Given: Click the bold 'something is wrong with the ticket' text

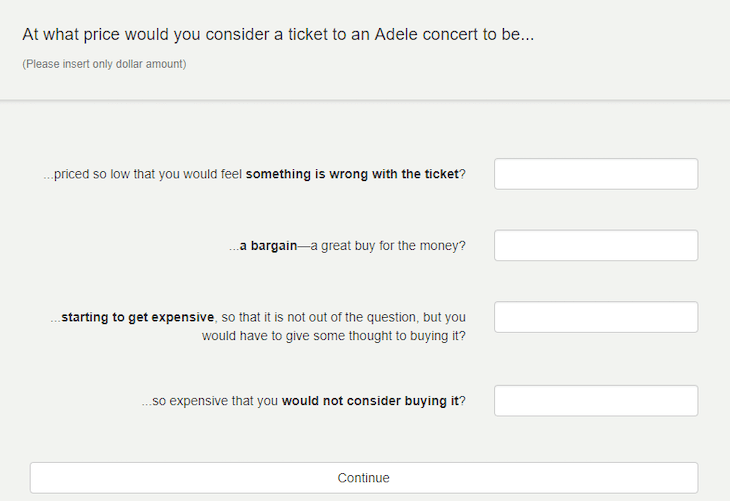Looking at the screenshot, I should click(x=352, y=174).
